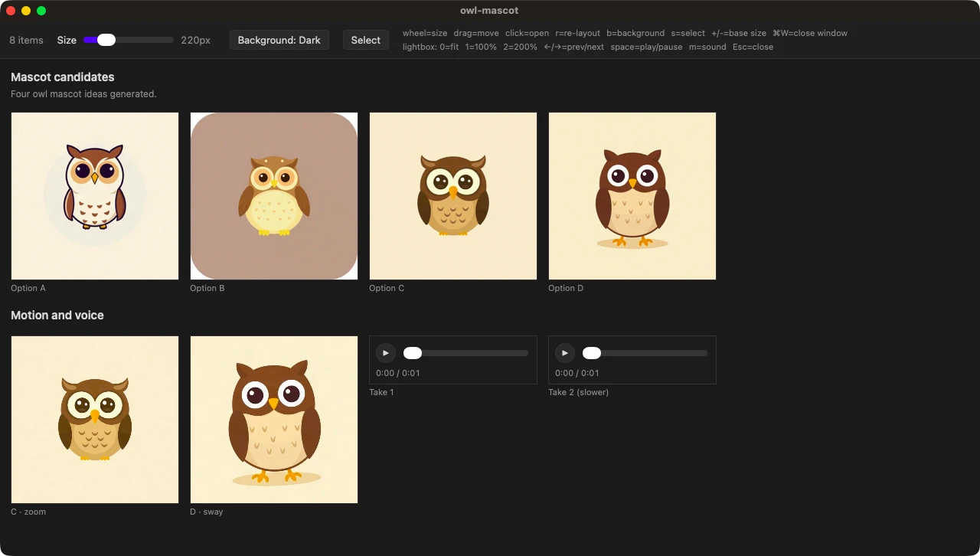The width and height of the screenshot is (980, 556).
Task: Click the Take 2 (slower) time readout
Action: coord(577,373)
